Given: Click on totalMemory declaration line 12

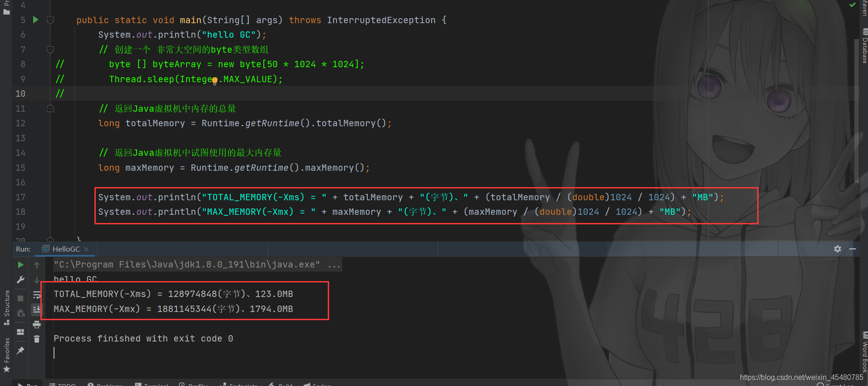Looking at the screenshot, I should pyautogui.click(x=245, y=123).
